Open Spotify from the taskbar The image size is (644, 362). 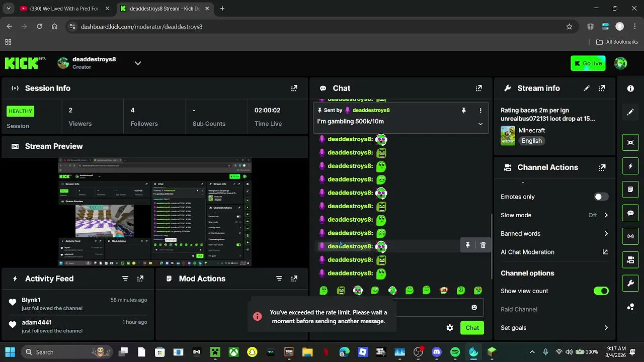point(455,352)
